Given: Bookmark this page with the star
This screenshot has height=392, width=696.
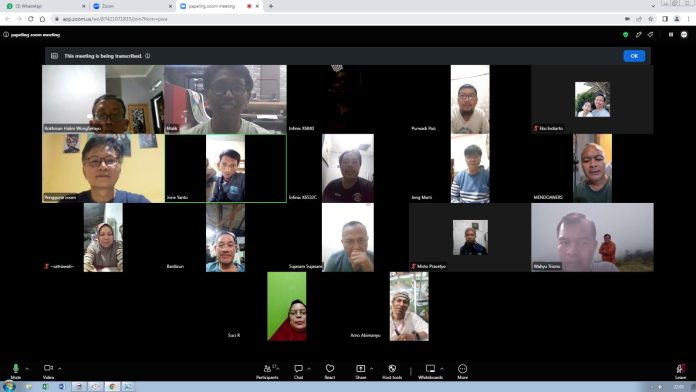Looking at the screenshot, I should 651,19.
